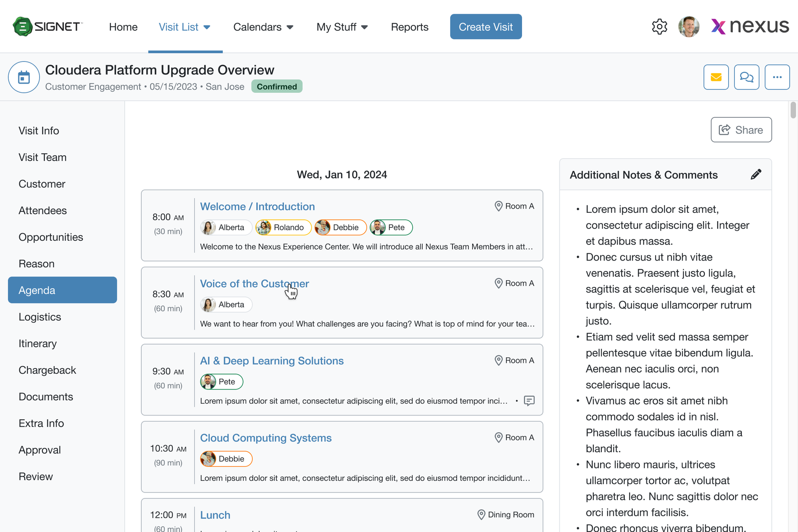Click Room A location pin on Welcome session
Image resolution: width=798 pixels, height=532 pixels.
click(x=498, y=206)
